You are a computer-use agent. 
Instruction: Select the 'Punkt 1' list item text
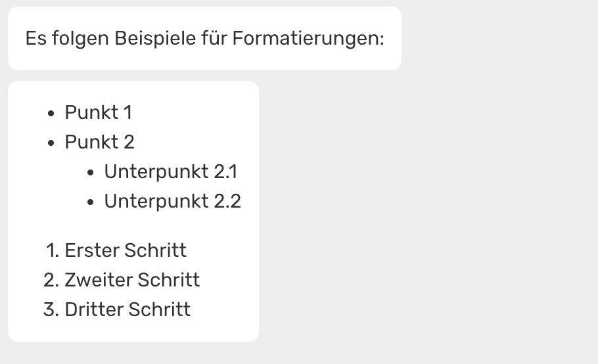pyautogui.click(x=99, y=112)
